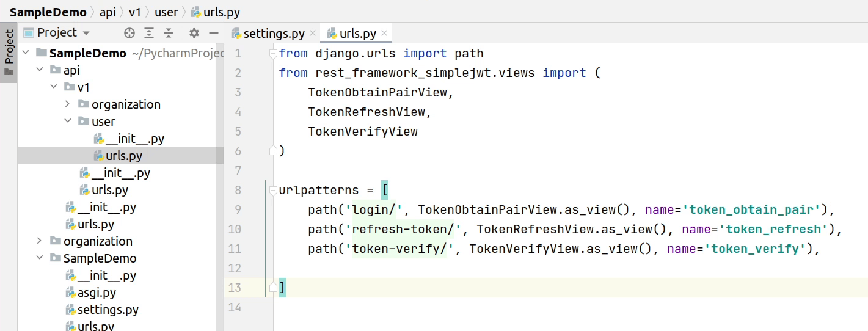The height and width of the screenshot is (331, 868).
Task: Expand the organization folder under v1
Action: click(68, 104)
